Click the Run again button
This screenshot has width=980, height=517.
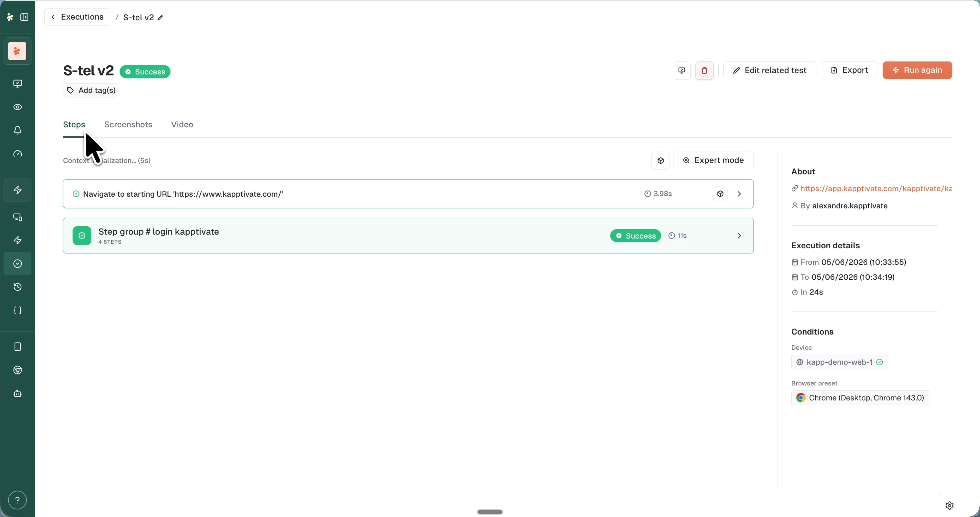917,70
